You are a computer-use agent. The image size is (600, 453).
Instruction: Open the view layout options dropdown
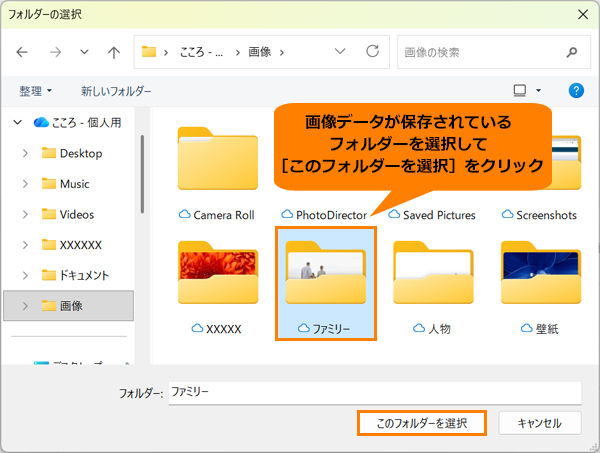click(539, 91)
